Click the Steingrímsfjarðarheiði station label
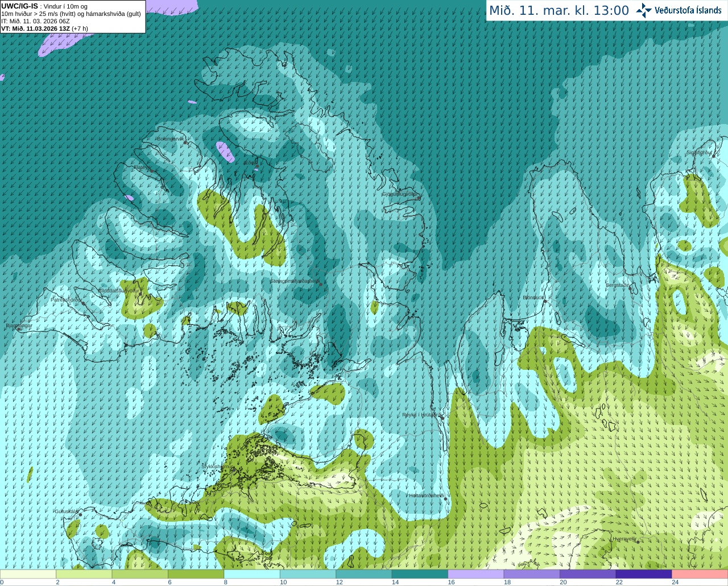 pos(295,281)
